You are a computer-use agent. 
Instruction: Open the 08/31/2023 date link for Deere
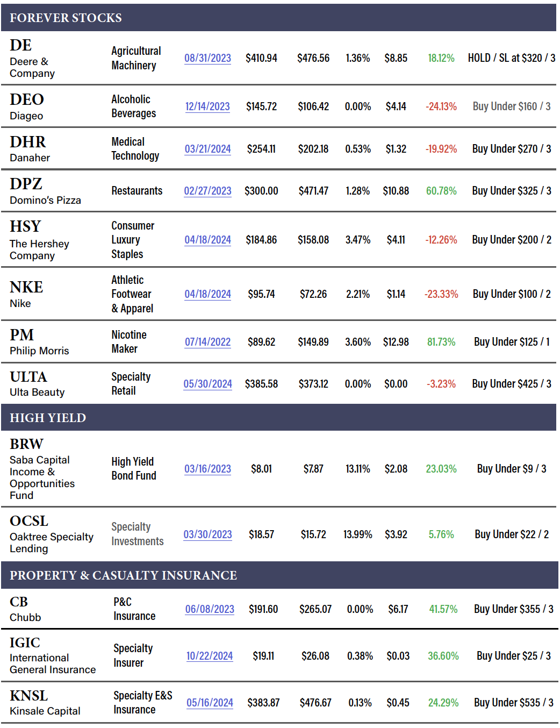click(x=207, y=58)
